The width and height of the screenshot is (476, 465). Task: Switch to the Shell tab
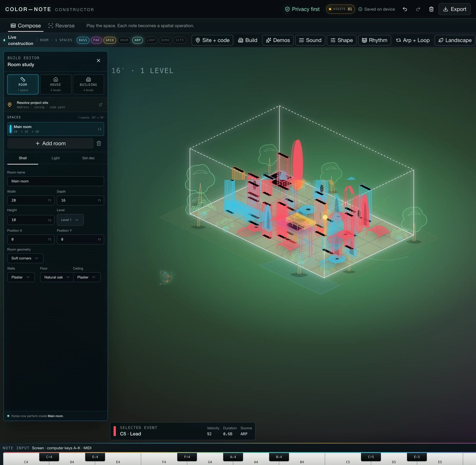click(23, 158)
